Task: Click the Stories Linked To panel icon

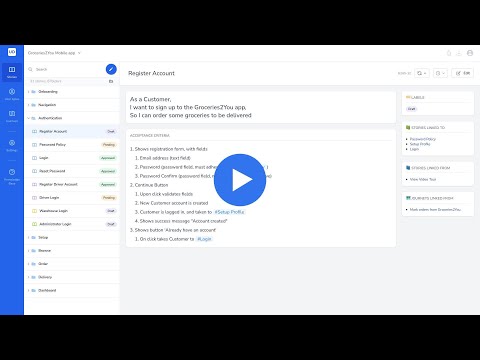Action: tap(408, 127)
